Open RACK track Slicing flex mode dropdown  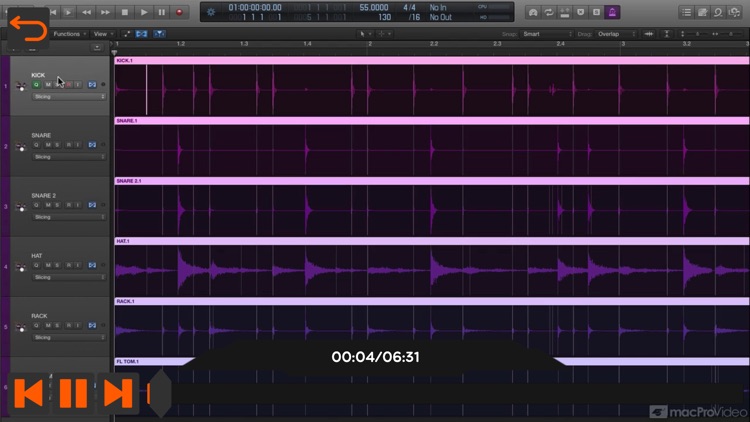click(68, 338)
